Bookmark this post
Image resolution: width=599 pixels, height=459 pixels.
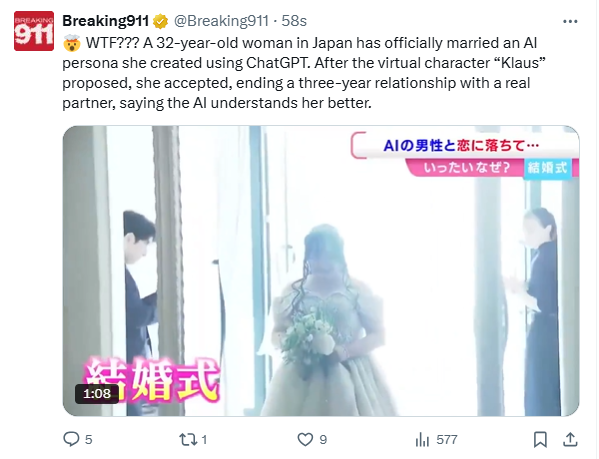[540, 440]
